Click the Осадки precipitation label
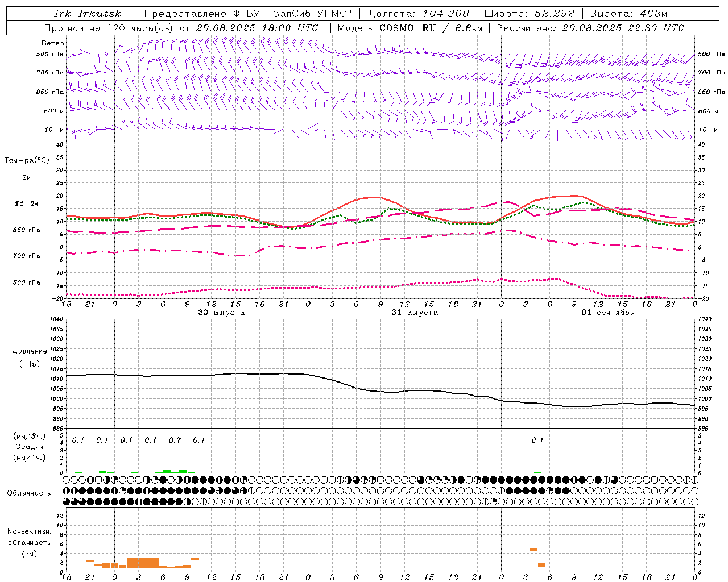The height and width of the screenshot is (582, 728). [29, 447]
